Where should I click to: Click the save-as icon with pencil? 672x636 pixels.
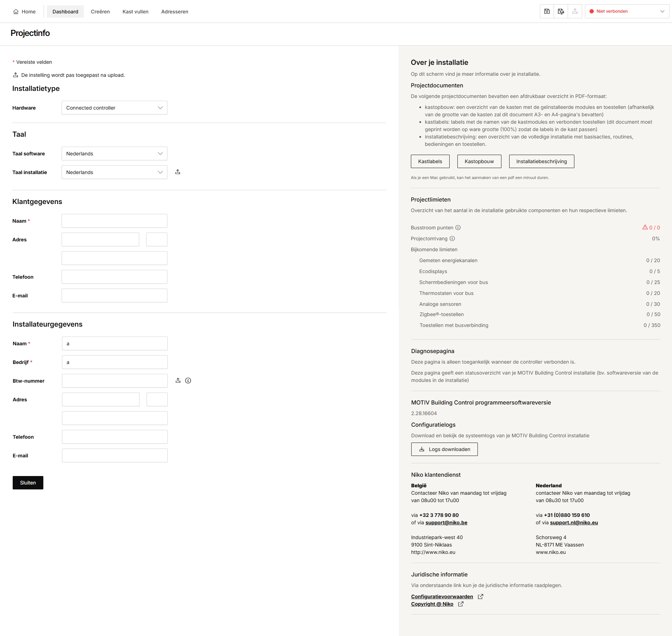(x=561, y=11)
